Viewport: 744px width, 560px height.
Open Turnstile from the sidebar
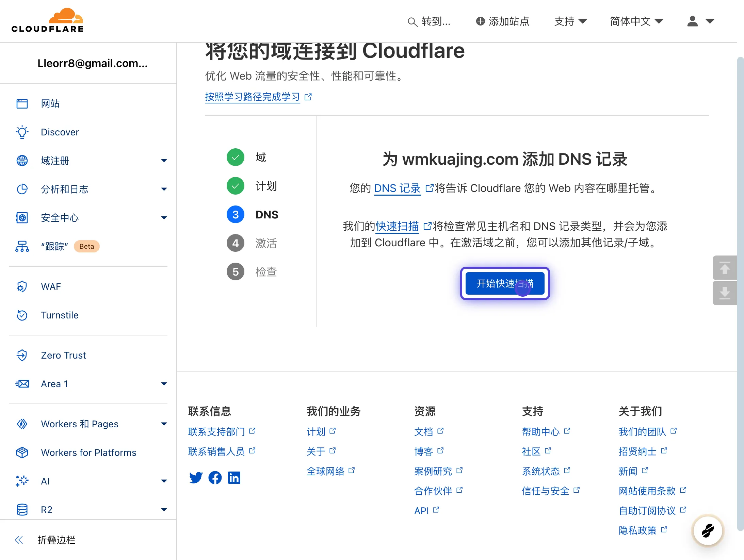click(60, 315)
